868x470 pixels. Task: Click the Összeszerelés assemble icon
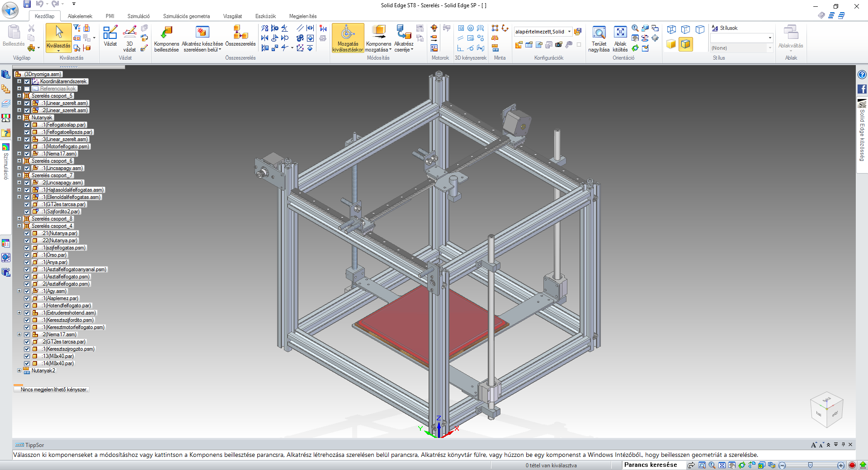(240, 33)
